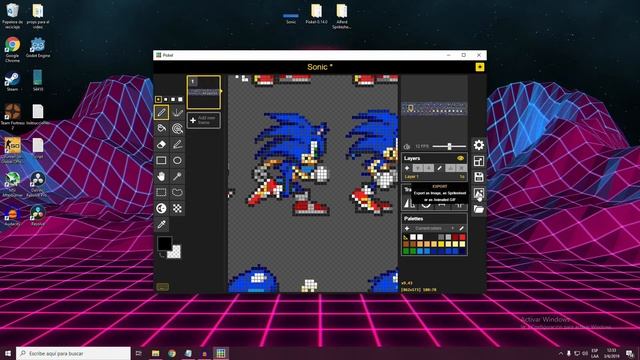Viewport: 640px width, 360px height.
Task: Open the Save floppy disk panel
Action: click(479, 177)
